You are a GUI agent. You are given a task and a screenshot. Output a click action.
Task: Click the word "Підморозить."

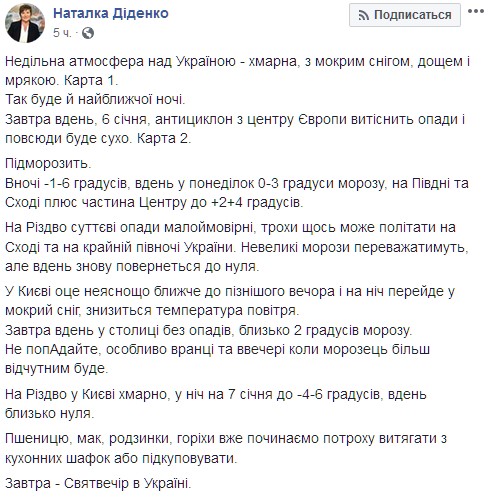pos(48,163)
